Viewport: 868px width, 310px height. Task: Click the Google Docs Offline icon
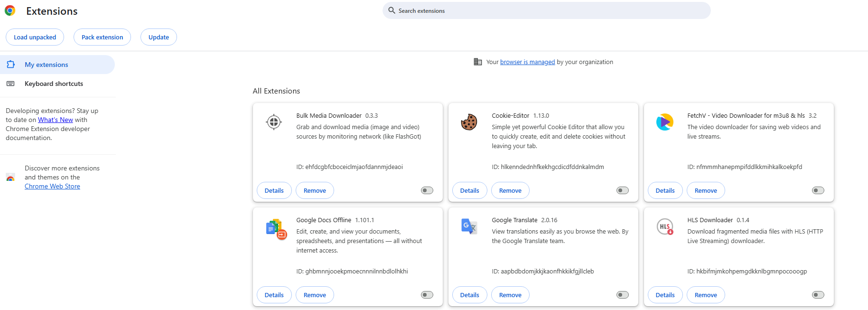[x=277, y=229]
